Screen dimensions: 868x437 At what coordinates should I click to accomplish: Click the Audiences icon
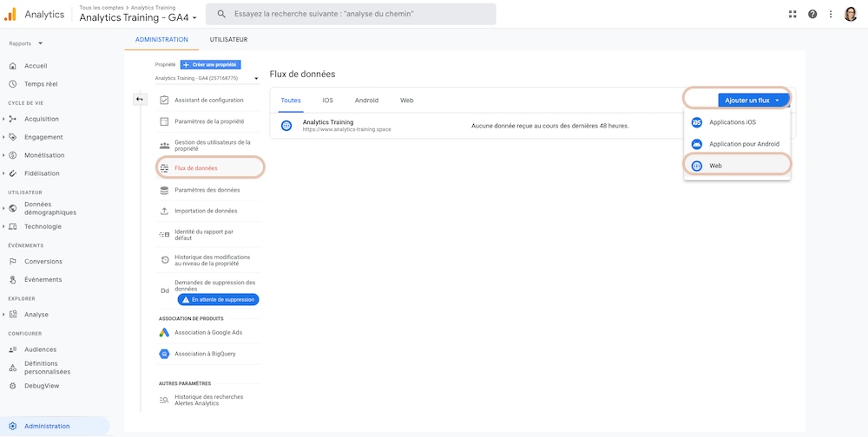tap(13, 349)
